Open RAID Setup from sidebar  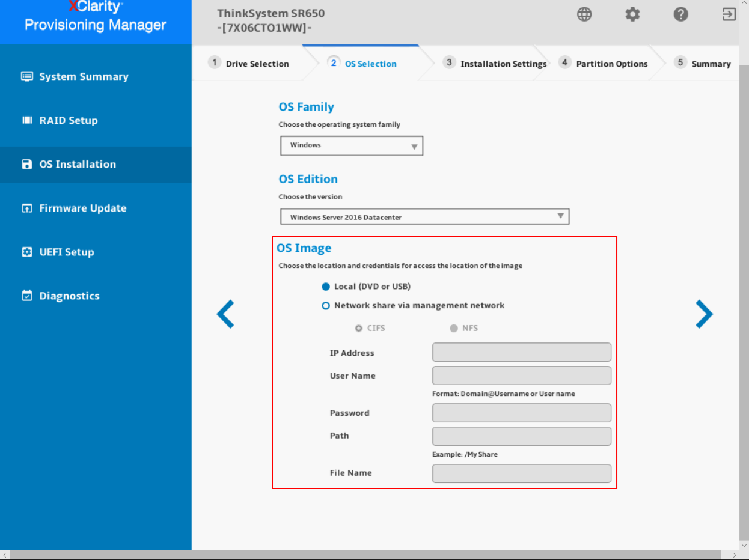click(96, 120)
